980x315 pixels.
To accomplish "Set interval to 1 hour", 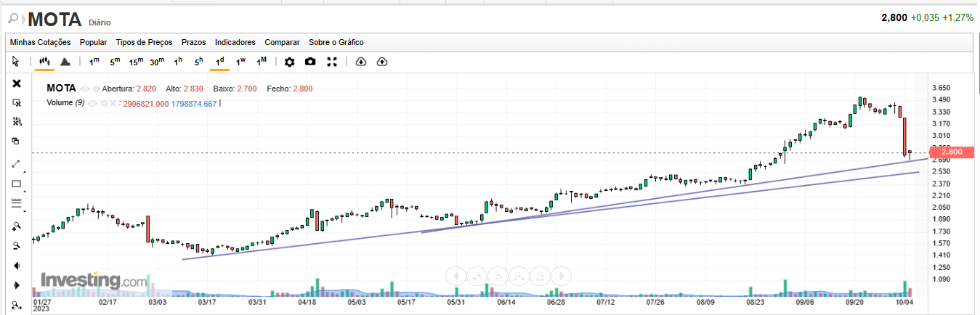I will [x=178, y=62].
